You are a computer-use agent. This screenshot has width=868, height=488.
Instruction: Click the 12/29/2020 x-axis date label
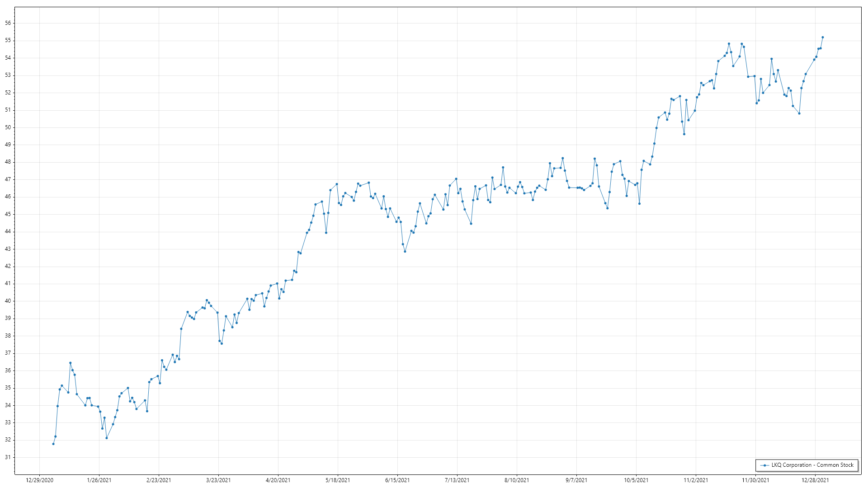39,480
